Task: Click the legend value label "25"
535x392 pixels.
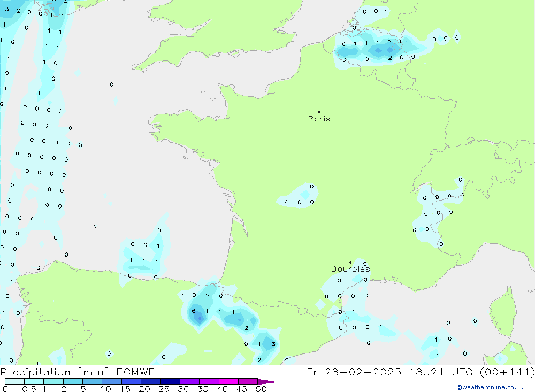Action: tap(164, 389)
